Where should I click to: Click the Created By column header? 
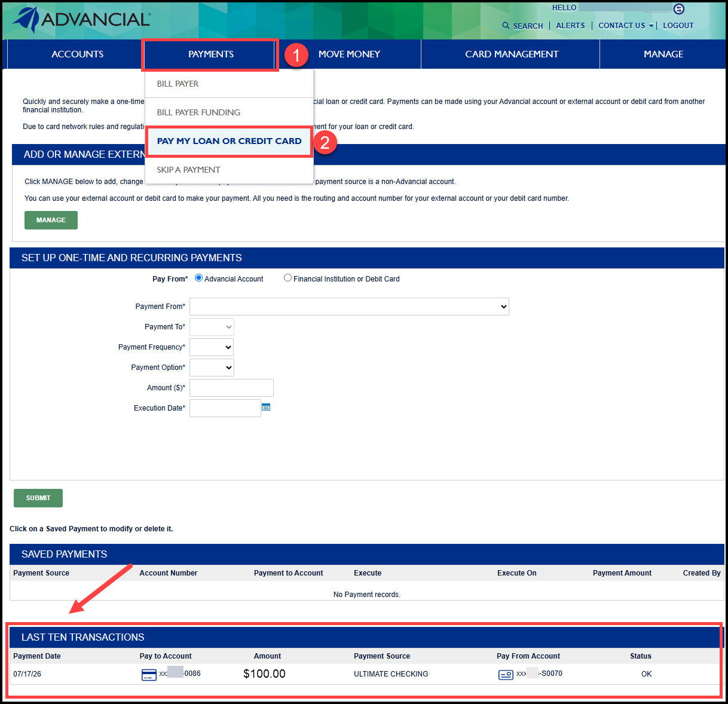pos(702,573)
